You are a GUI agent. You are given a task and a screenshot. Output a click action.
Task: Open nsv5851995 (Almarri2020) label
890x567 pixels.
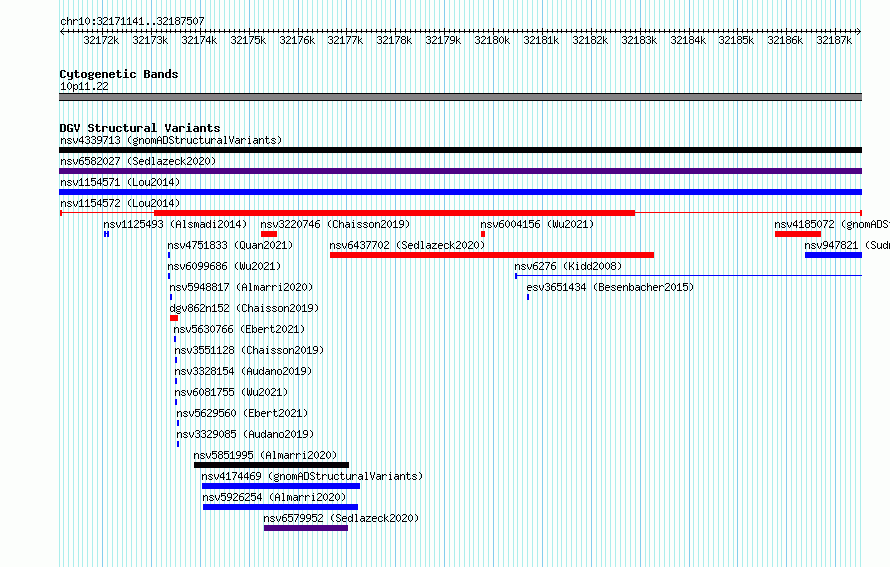[x=265, y=455]
